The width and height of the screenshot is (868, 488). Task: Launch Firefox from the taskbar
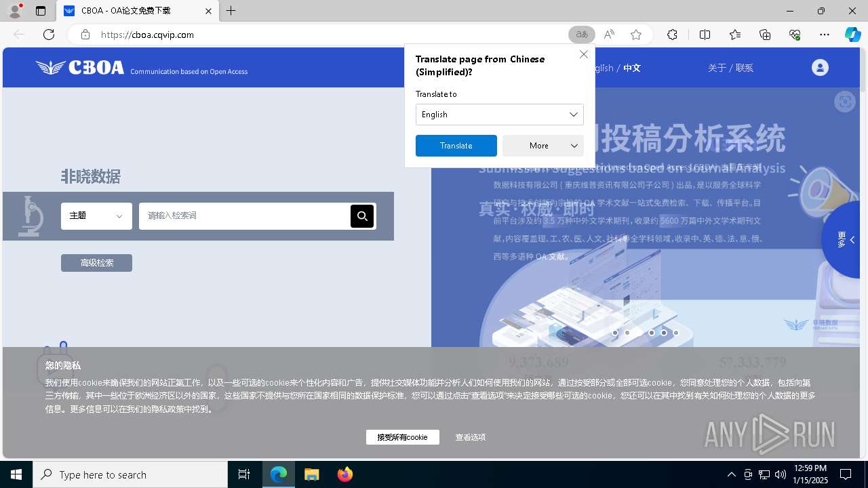[345, 474]
